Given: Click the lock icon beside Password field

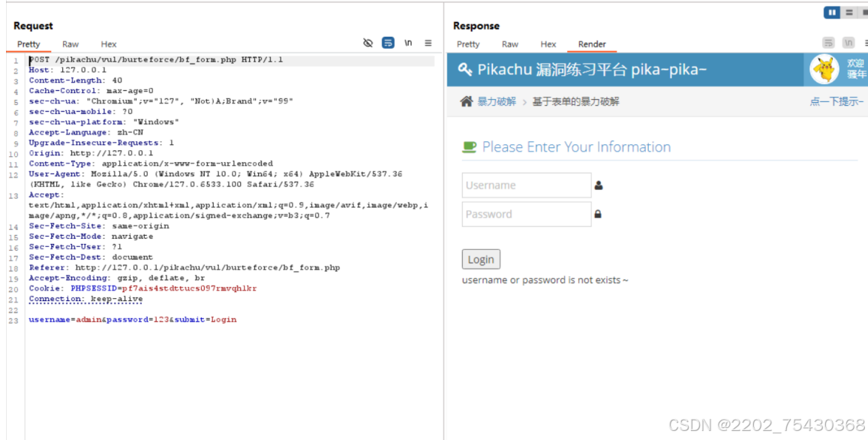Looking at the screenshot, I should pyautogui.click(x=598, y=214).
